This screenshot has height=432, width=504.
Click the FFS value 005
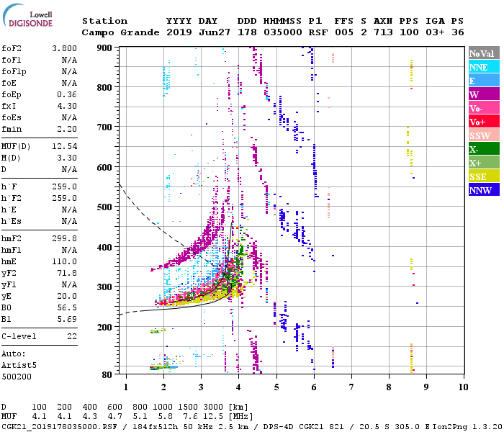[344, 32]
